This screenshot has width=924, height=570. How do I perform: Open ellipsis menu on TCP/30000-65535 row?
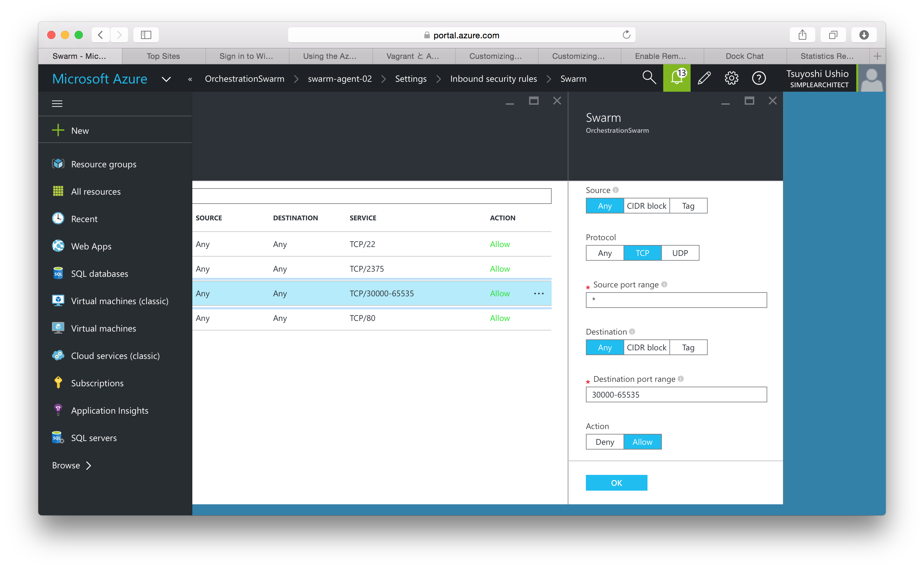(539, 293)
